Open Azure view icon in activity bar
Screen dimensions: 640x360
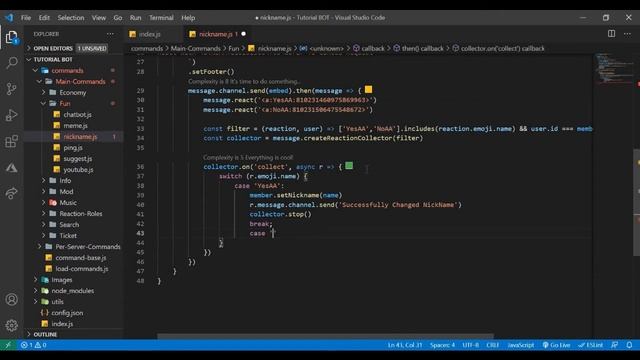(x=11, y=167)
